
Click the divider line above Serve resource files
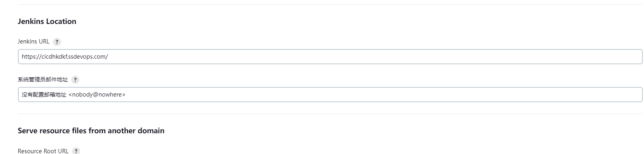pos(330,114)
